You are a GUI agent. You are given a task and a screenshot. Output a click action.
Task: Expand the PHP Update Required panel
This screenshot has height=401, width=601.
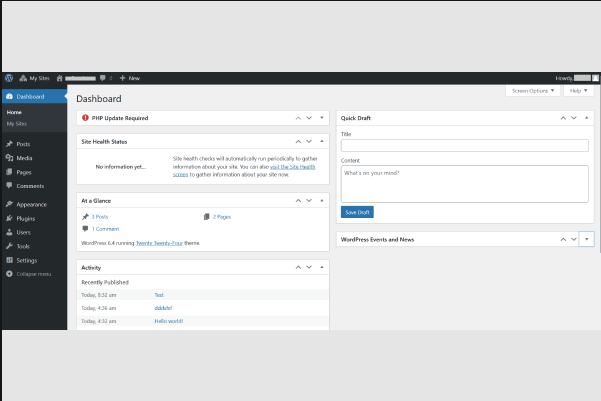[x=322, y=118]
